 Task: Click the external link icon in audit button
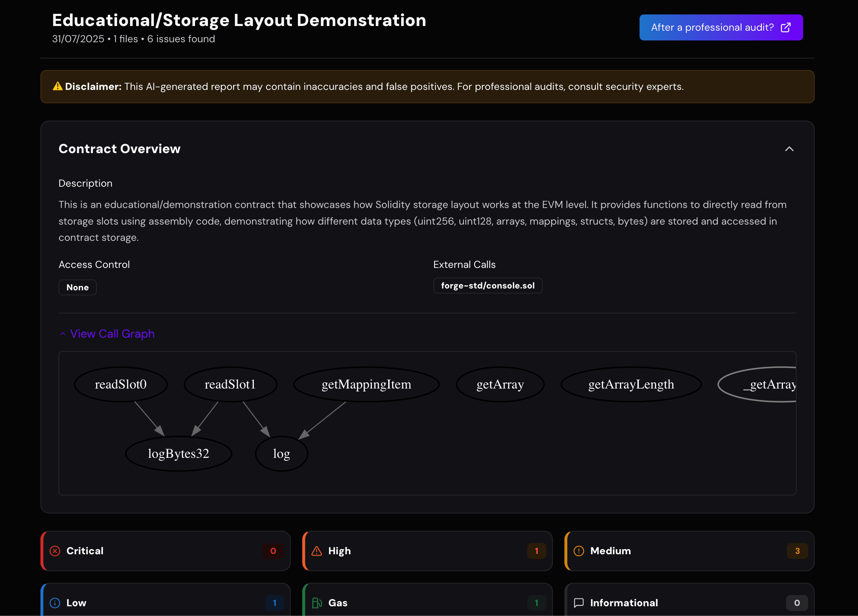pyautogui.click(x=785, y=27)
